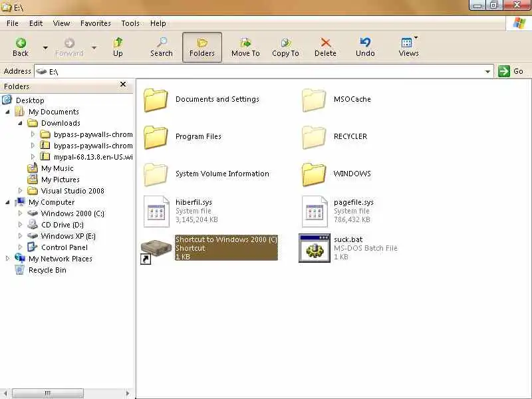Select Windows XP (E:) in the tree
Viewport: 532px width, 399px height.
(x=68, y=236)
